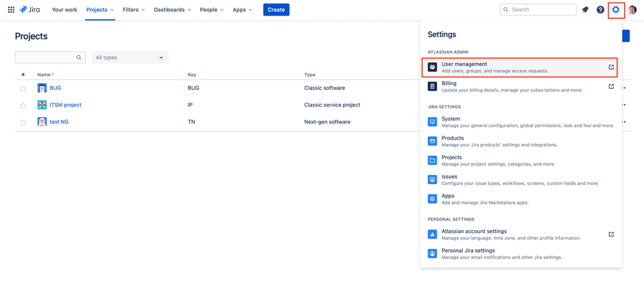
Task: Open the ITSM project link
Action: pyautogui.click(x=66, y=105)
